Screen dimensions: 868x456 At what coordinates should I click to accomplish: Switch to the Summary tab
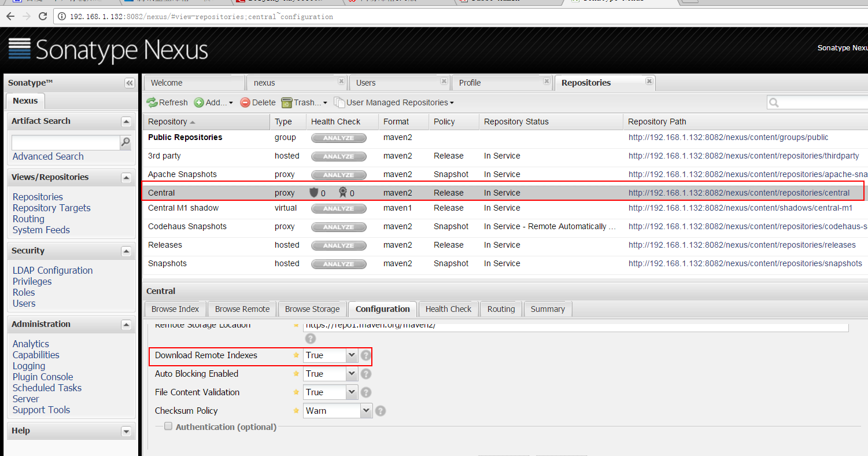pos(548,309)
